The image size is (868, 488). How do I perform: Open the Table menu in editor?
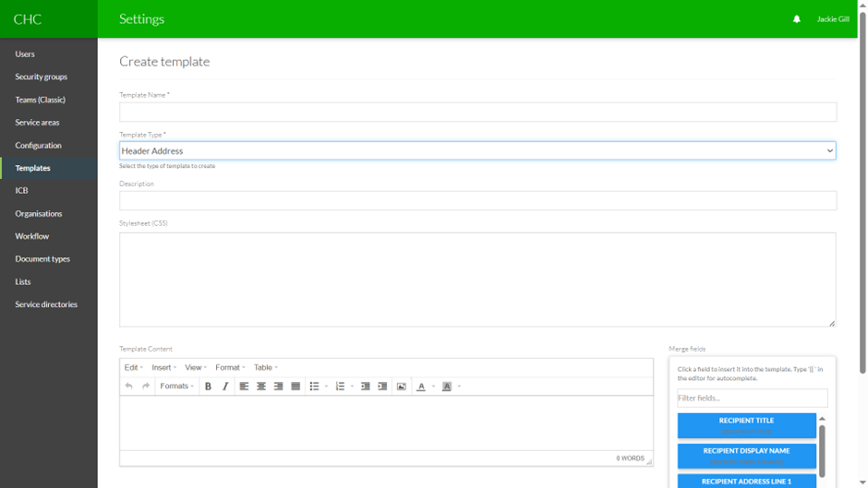click(265, 367)
